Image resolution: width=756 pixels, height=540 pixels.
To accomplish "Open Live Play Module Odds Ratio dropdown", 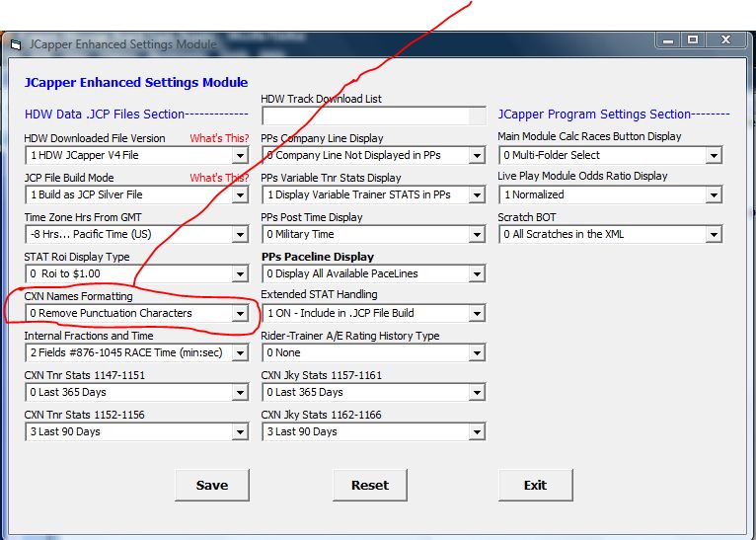I will pos(714,194).
